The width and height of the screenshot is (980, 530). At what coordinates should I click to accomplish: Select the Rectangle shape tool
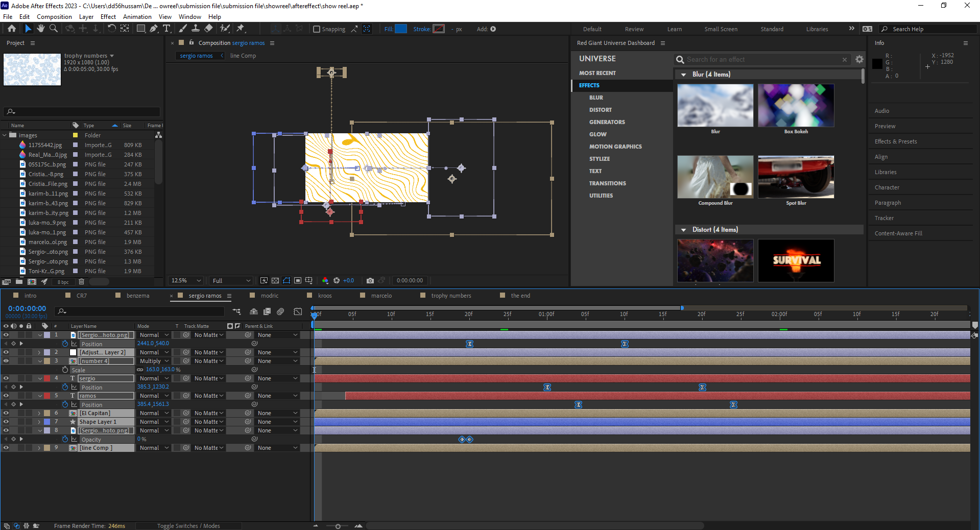point(140,29)
